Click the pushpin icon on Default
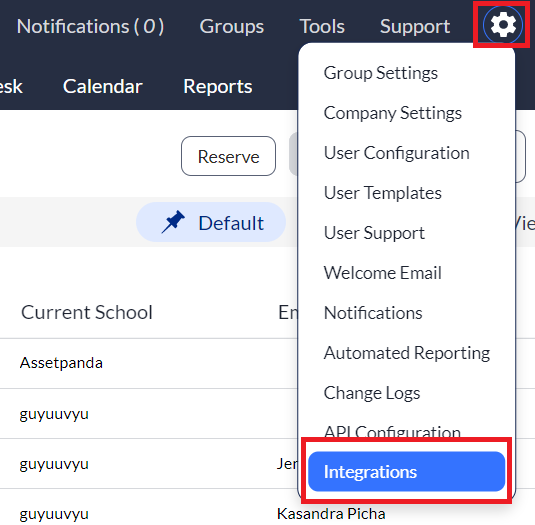The height and width of the screenshot is (525, 535). click(x=173, y=222)
